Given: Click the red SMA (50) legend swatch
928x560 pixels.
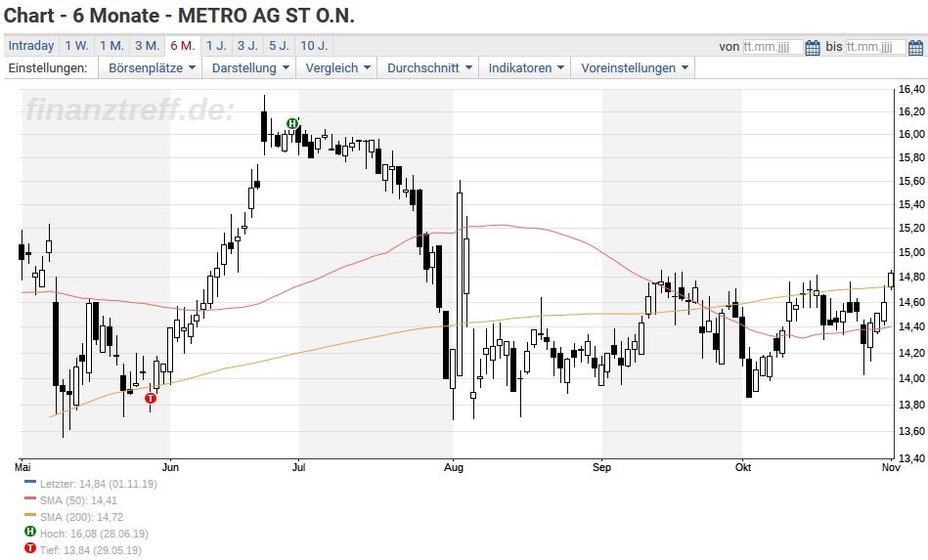Looking at the screenshot, I should click(x=30, y=499).
